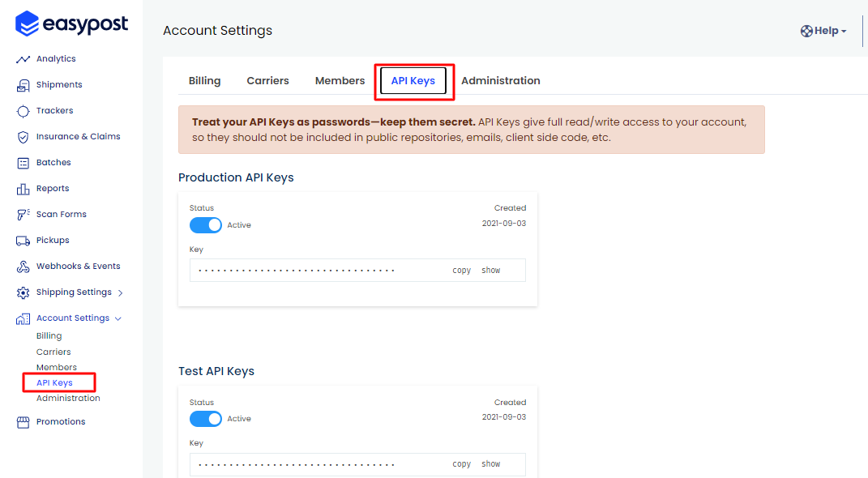868x478 pixels.
Task: Switch to the Carriers tab
Action: (x=268, y=81)
